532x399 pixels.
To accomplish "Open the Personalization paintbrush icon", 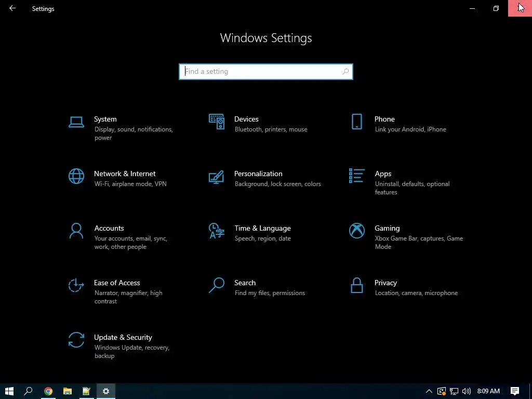I will pos(217,177).
